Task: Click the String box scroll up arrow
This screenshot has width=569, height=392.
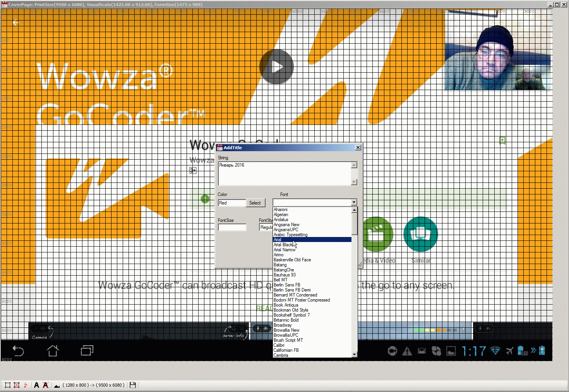Action: coord(354,165)
